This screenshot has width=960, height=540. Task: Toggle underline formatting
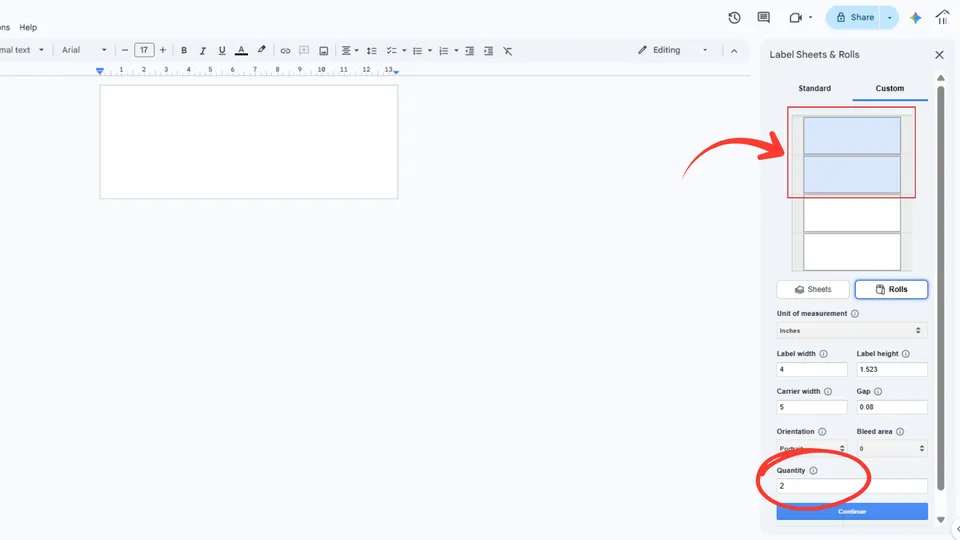click(222, 50)
